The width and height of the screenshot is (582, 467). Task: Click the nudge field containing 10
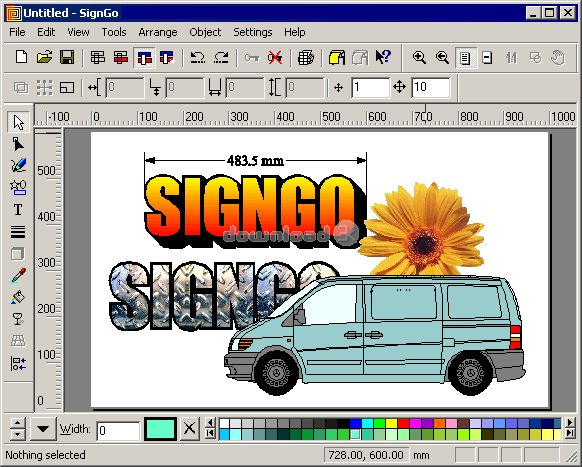click(431, 88)
